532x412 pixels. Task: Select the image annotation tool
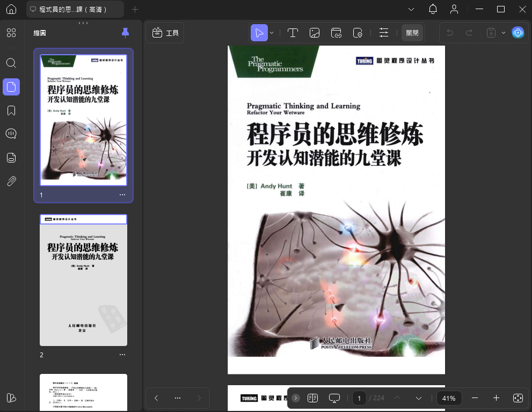point(314,32)
